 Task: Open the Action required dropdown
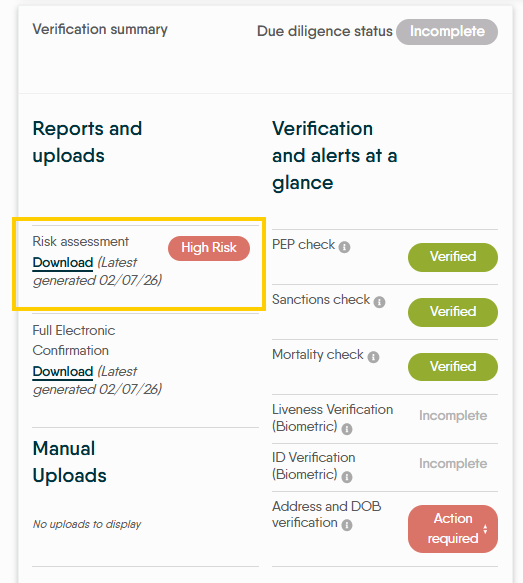click(453, 529)
